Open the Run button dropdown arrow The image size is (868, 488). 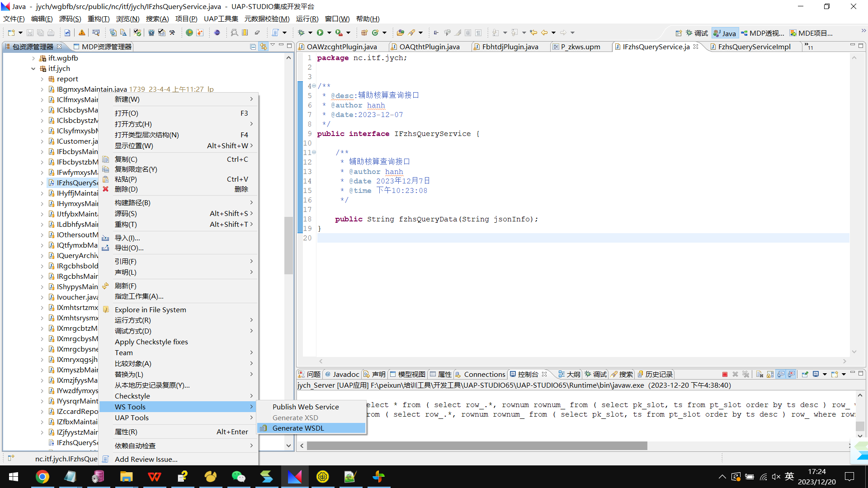pos(329,33)
